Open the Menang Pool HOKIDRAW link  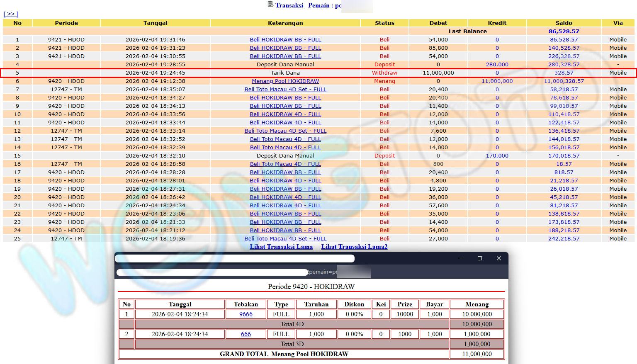(x=285, y=81)
